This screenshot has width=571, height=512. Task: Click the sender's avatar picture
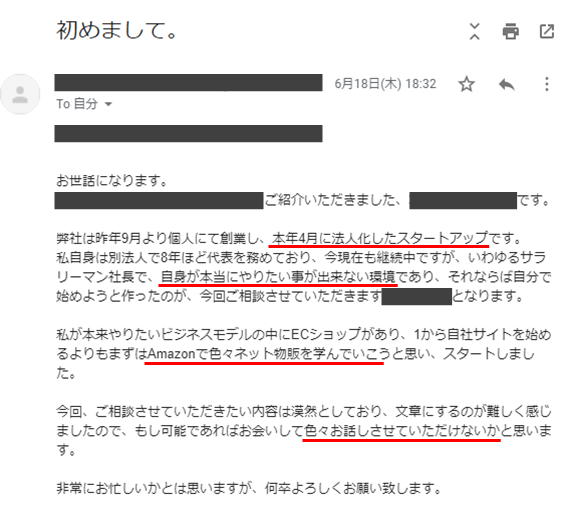point(20,94)
